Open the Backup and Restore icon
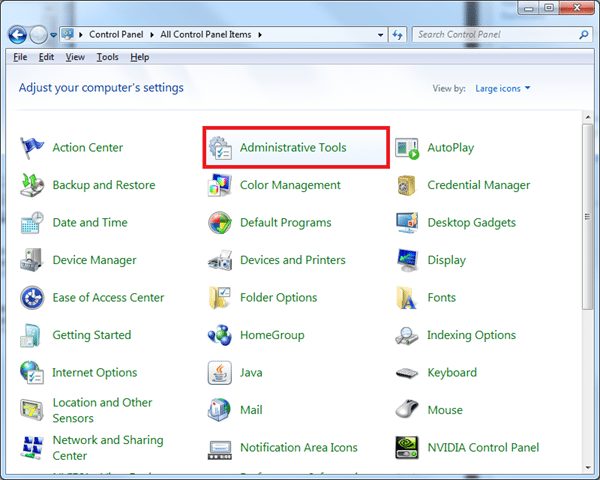This screenshot has height=480, width=600. click(32, 185)
